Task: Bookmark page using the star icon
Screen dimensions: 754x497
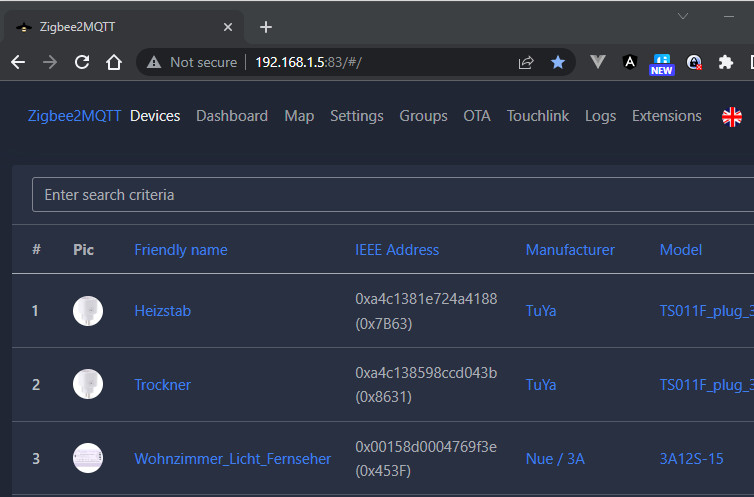Action: click(558, 62)
